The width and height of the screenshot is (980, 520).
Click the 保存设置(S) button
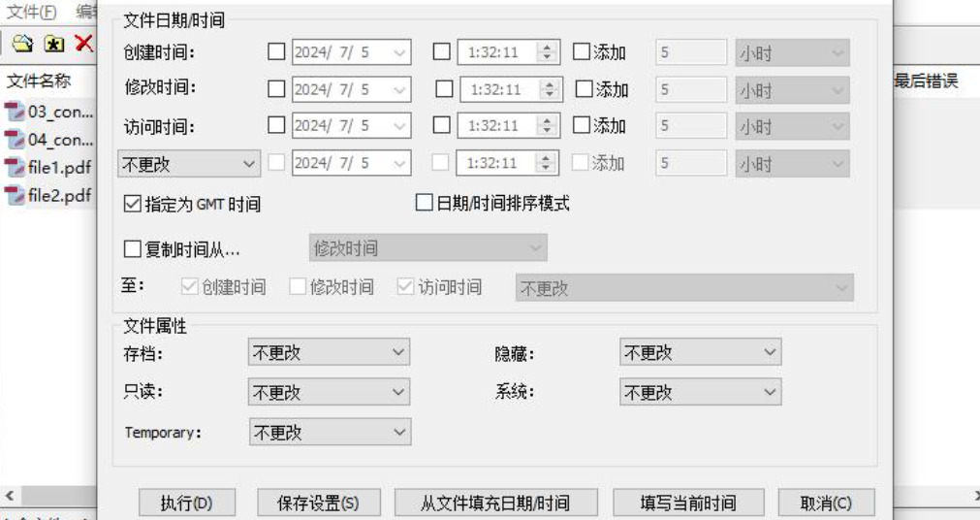[x=319, y=504]
